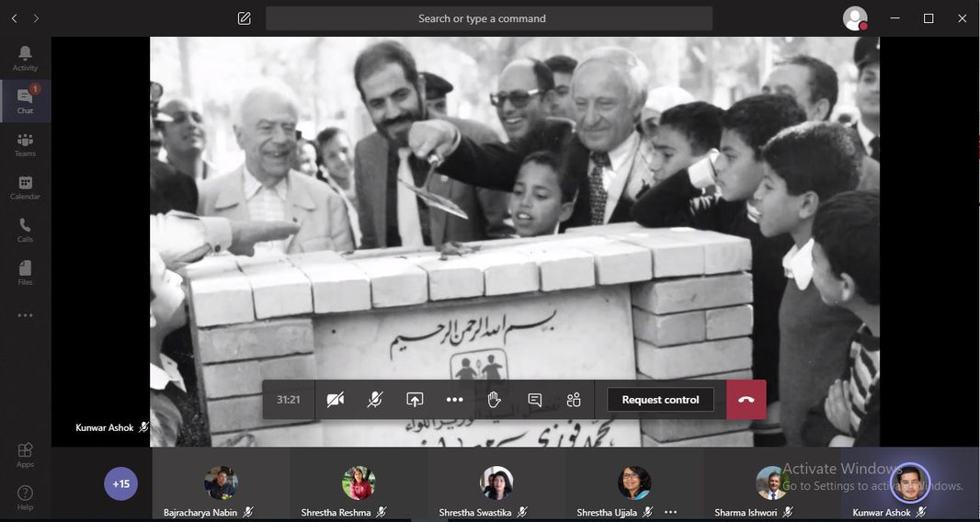Click the new chat compose icon
Screen dimensions: 980x522
click(x=244, y=18)
